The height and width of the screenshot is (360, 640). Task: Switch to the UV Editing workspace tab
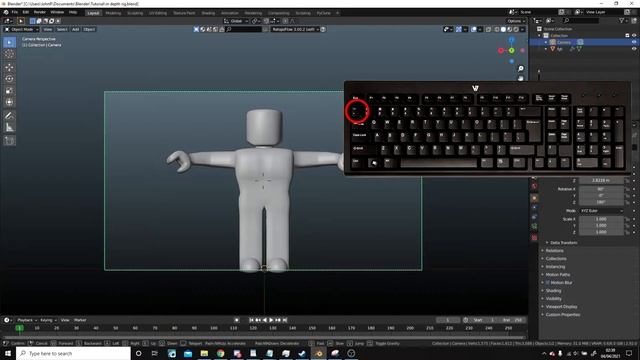click(158, 13)
